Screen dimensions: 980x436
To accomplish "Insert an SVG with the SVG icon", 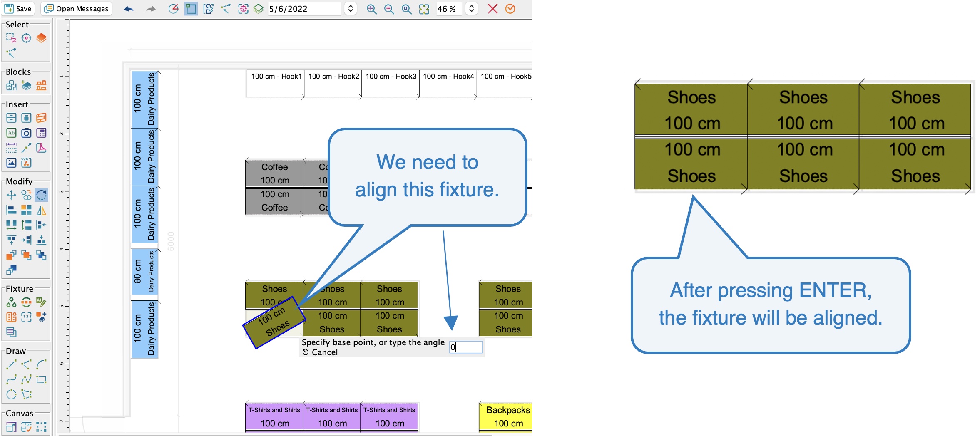I will click(x=26, y=163).
